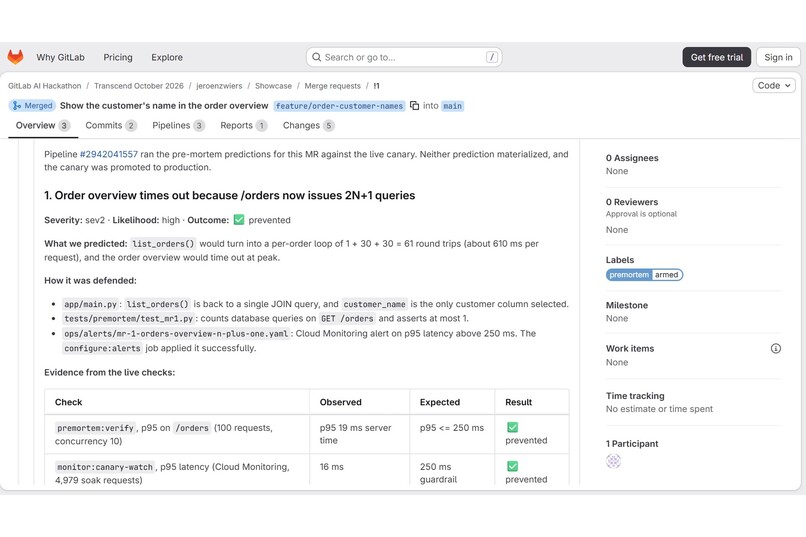The image size is (806, 537).
Task: Click the merge request title text
Action: click(x=164, y=105)
